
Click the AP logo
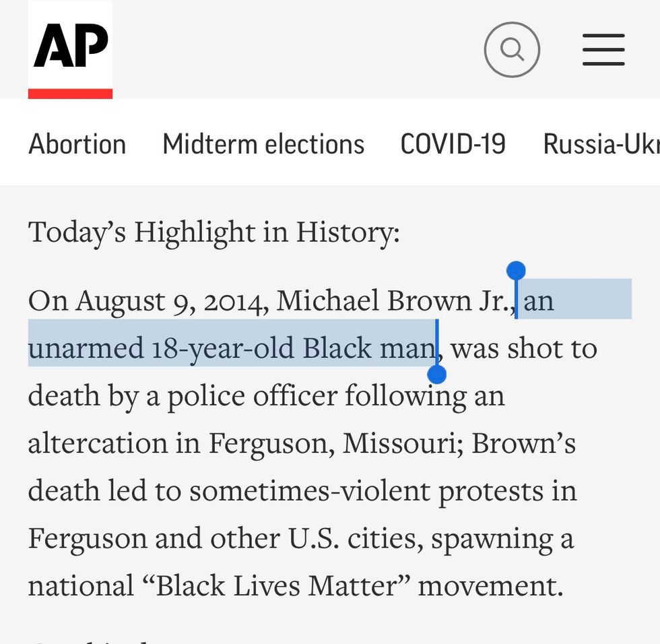tap(70, 44)
